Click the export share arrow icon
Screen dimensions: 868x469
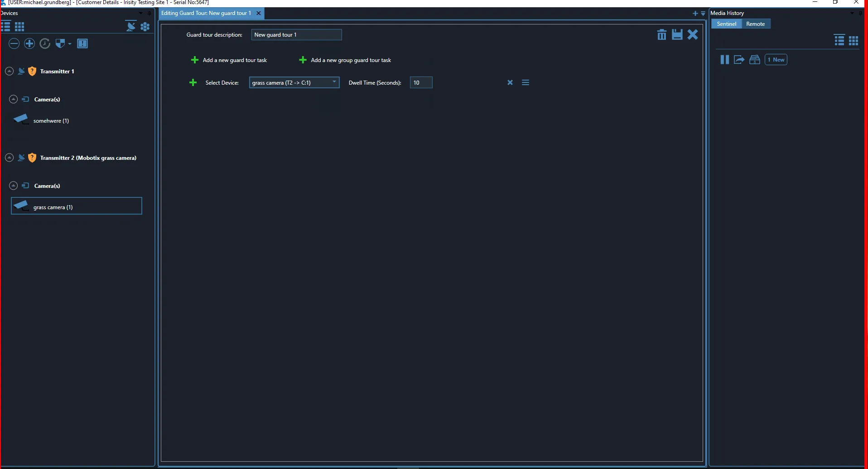click(x=739, y=60)
